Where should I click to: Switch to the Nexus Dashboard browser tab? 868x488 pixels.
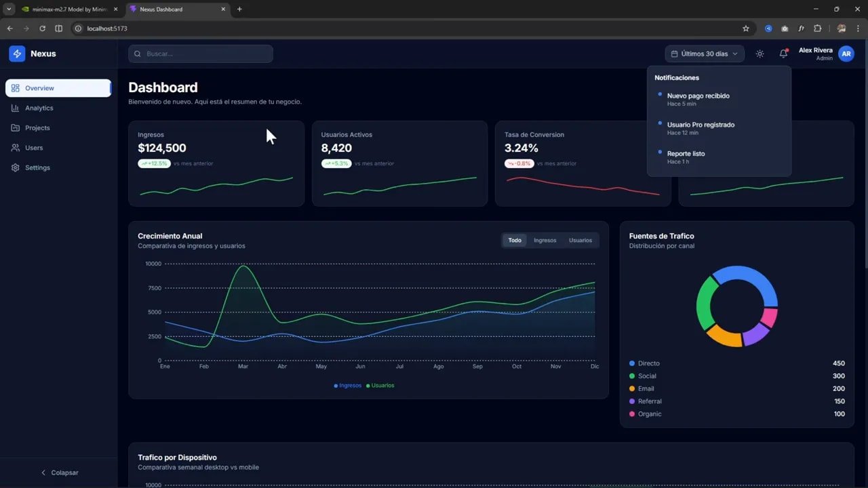[178, 9]
